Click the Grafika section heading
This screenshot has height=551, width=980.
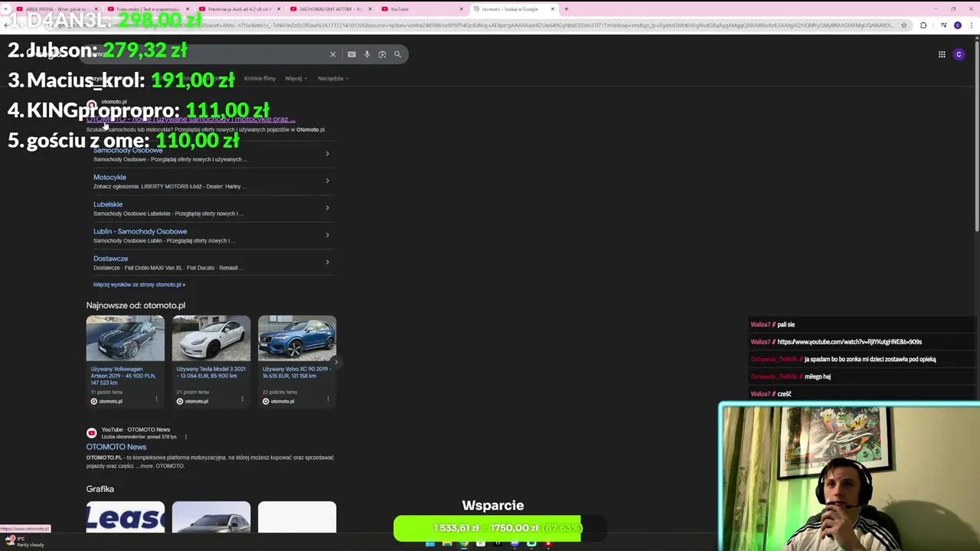pos(100,489)
